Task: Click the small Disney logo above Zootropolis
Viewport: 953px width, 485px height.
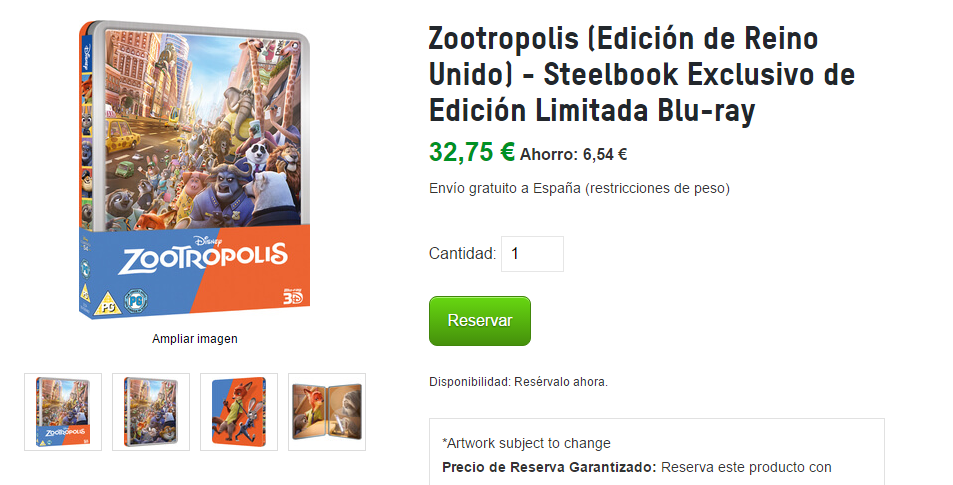Action: coord(207,240)
